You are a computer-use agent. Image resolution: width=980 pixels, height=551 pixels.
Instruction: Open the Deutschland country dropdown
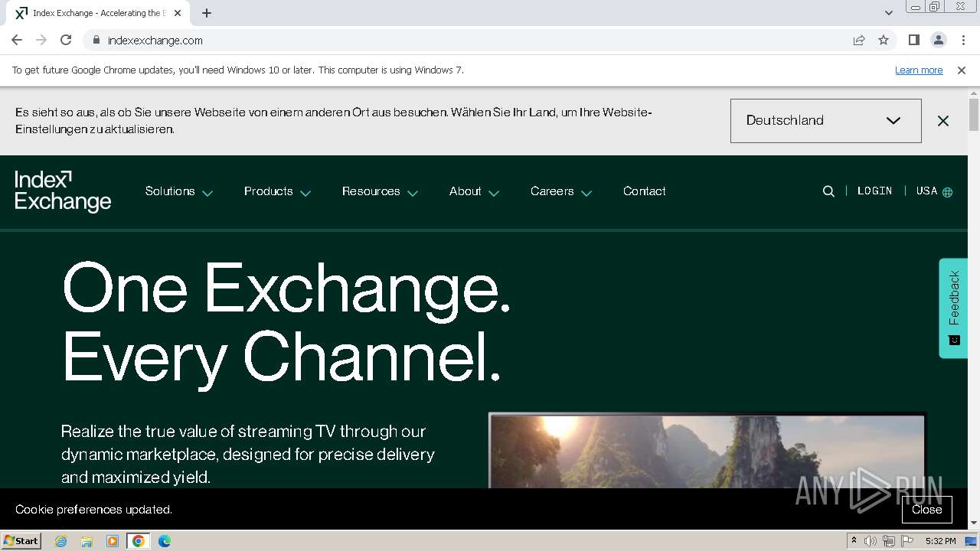(x=825, y=120)
